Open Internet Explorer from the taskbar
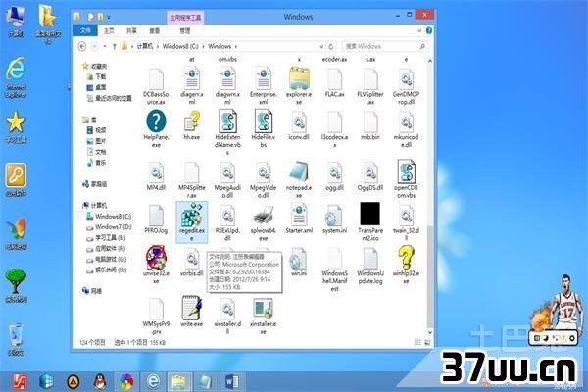Viewport: 588px width, 392px height. (153, 381)
